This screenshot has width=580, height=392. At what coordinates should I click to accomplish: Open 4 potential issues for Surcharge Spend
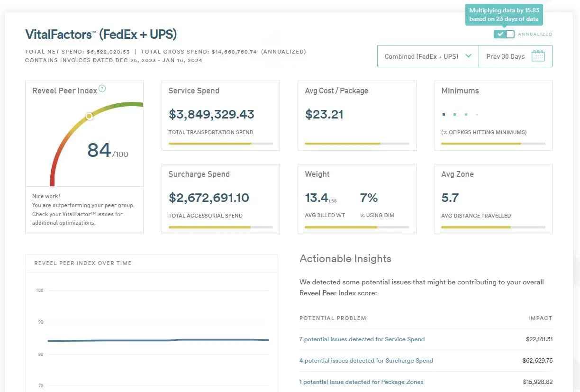click(366, 361)
